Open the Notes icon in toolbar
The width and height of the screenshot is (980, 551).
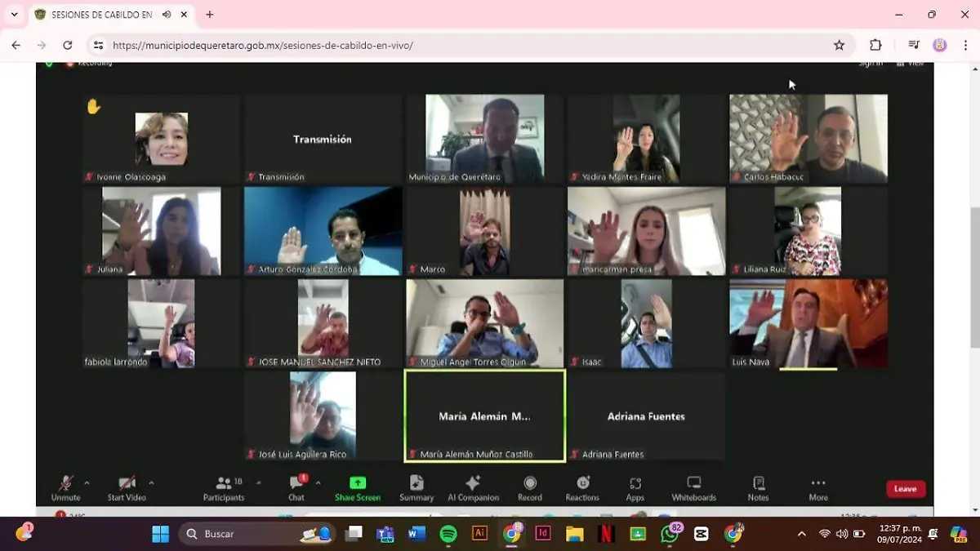(x=758, y=483)
